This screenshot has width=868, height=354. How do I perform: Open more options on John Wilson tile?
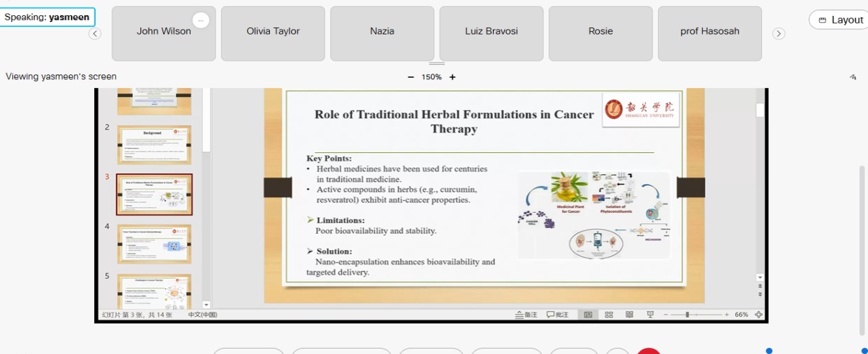click(200, 21)
